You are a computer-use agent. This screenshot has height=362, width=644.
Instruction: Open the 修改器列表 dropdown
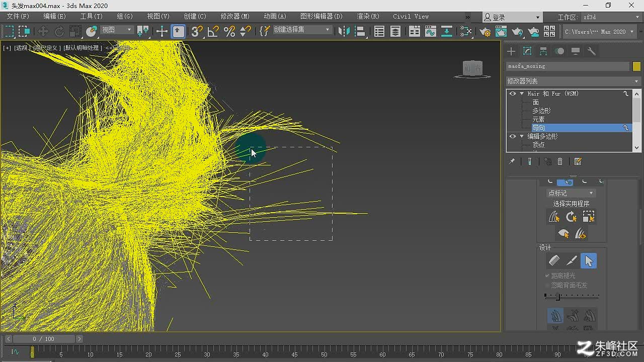tap(573, 81)
